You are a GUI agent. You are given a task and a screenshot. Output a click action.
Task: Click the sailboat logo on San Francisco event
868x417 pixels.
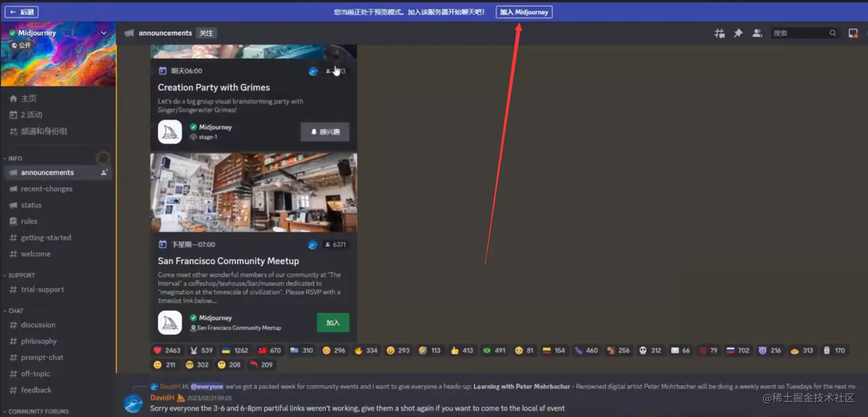tap(170, 323)
